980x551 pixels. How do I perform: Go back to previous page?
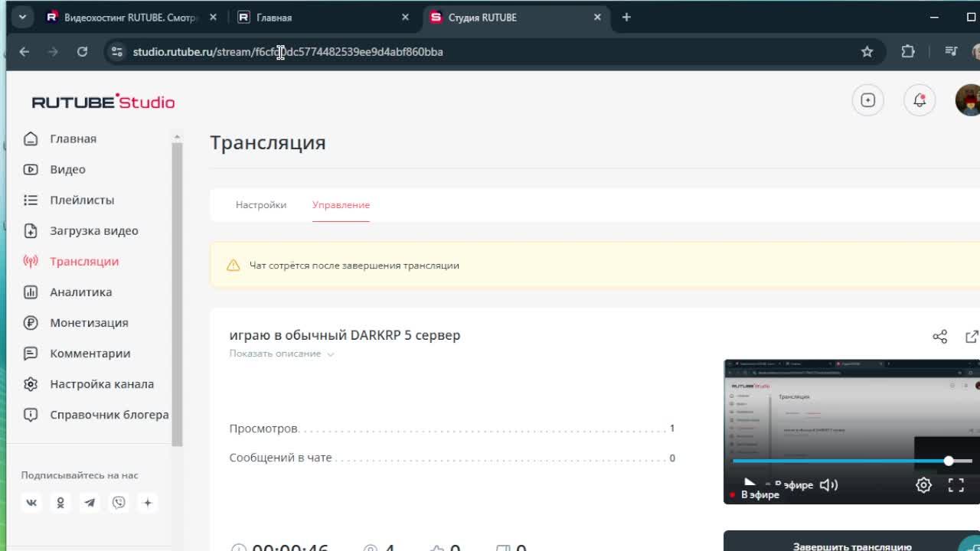(x=24, y=51)
